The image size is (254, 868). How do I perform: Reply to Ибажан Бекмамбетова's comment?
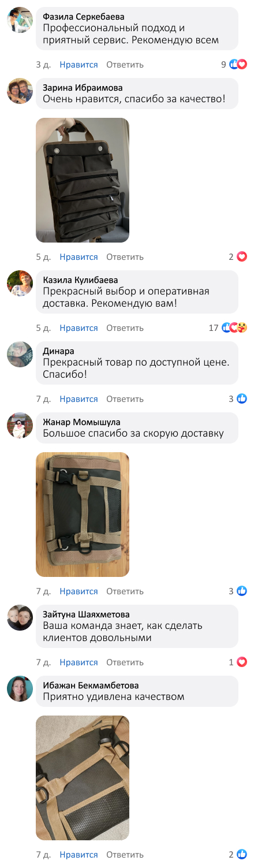(x=125, y=855)
